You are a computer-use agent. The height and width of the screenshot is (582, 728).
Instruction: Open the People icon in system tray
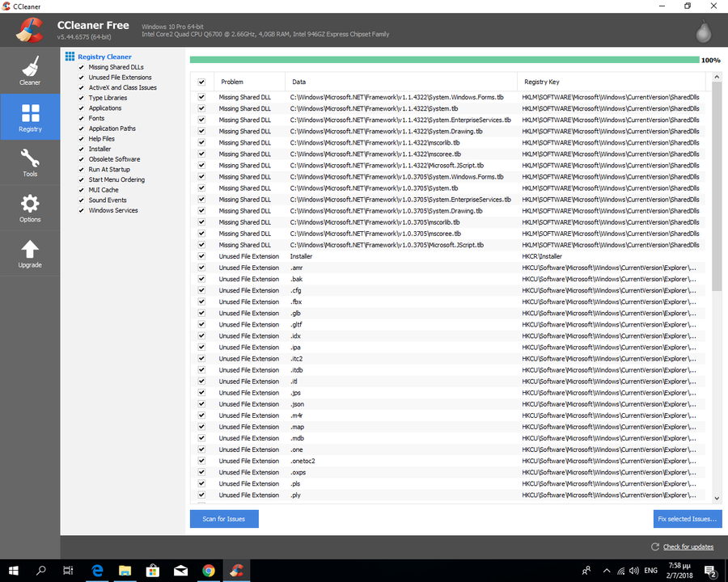[586, 571]
